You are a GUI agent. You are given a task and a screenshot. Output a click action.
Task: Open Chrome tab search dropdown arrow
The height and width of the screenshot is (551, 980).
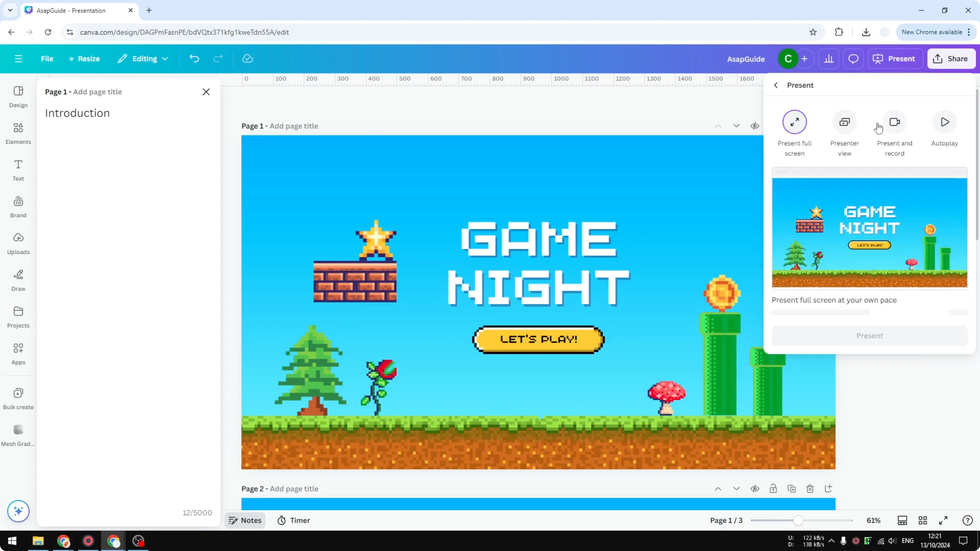pos(10,10)
